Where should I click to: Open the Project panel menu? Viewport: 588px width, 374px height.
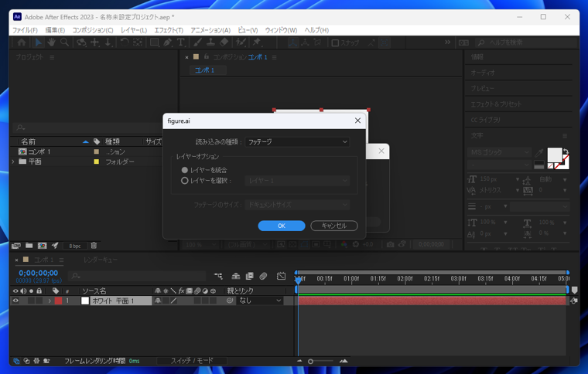click(x=52, y=57)
